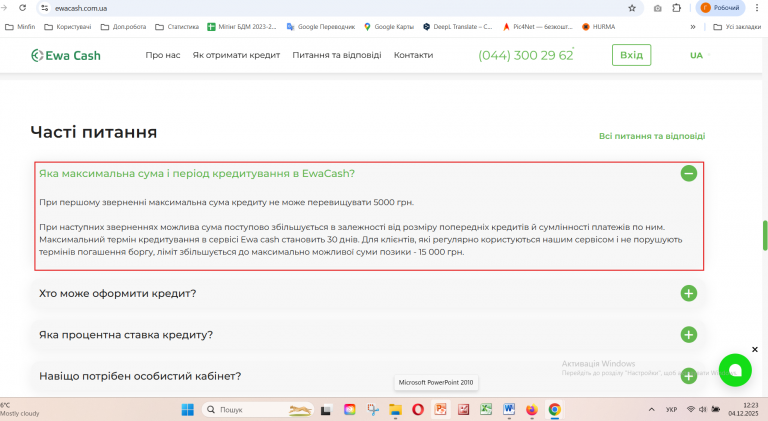
Task: Open 'Усі закладки' folder
Action: [x=737, y=27]
